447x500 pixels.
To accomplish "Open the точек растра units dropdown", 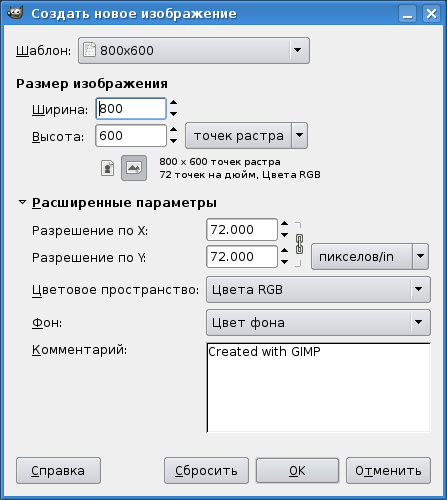I will [246, 135].
